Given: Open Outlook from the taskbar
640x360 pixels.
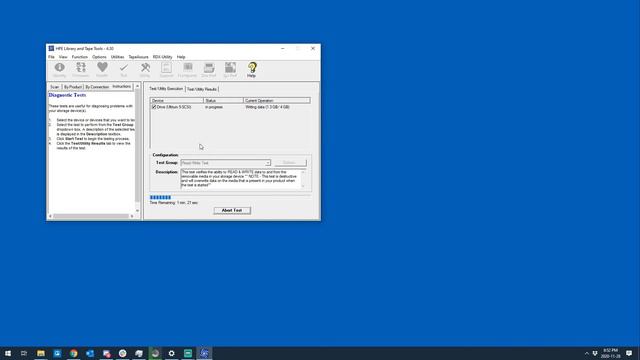Looking at the screenshot, I should [x=90, y=353].
